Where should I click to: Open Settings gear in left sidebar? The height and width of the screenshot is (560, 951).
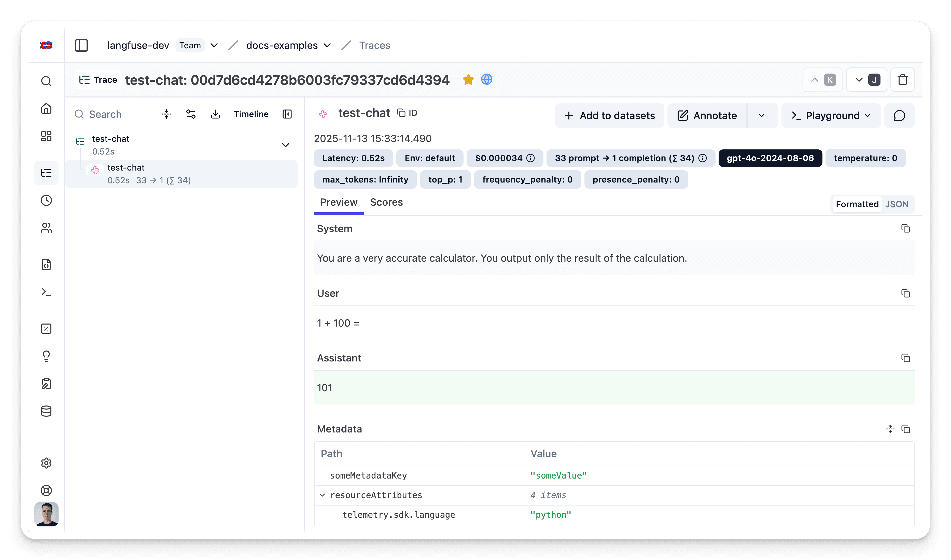[x=46, y=463]
